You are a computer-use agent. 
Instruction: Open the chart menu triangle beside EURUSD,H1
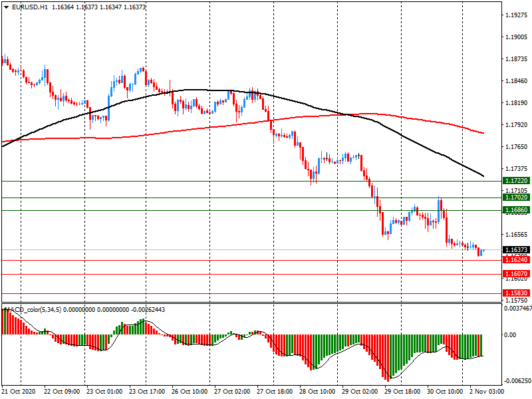coord(6,7)
